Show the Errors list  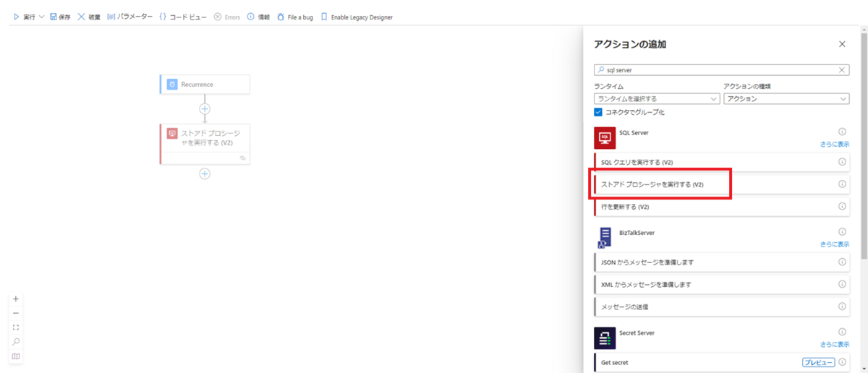226,17
